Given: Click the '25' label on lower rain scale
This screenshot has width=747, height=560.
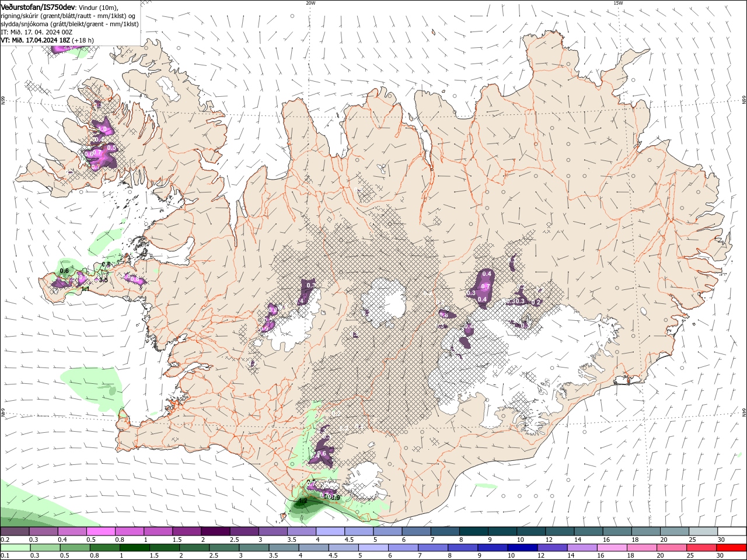Looking at the screenshot, I should tap(690, 556).
